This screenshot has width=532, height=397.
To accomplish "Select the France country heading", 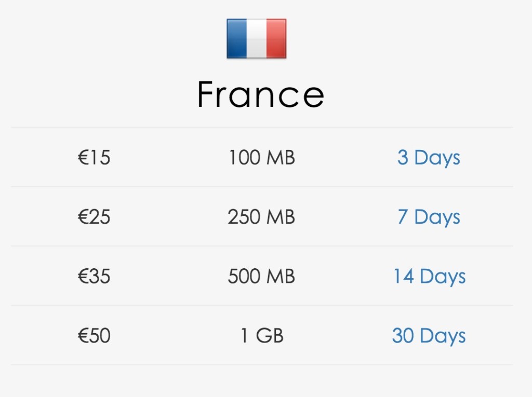I will pyautogui.click(x=261, y=94).
